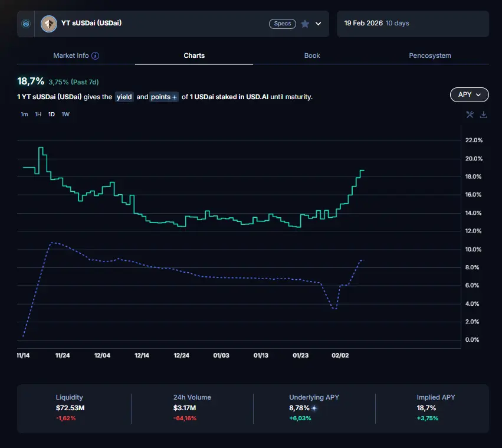Click the info icon beside Market Info

click(x=96, y=55)
